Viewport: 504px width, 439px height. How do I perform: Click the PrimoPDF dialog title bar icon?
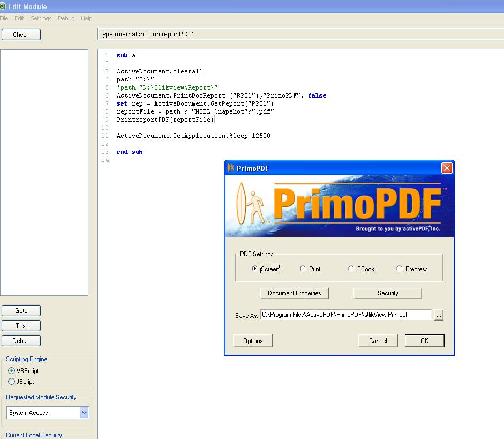pos(231,168)
